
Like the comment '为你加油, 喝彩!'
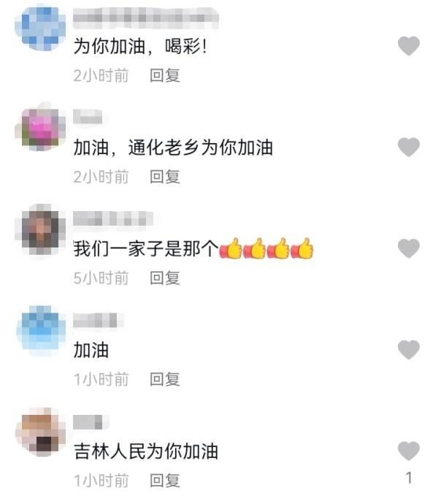tap(409, 46)
